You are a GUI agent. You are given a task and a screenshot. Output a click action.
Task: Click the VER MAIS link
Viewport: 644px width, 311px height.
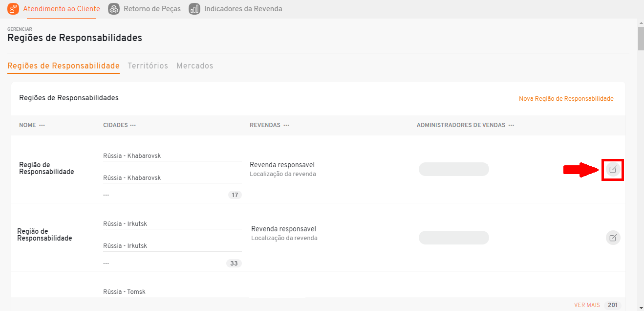(x=587, y=305)
